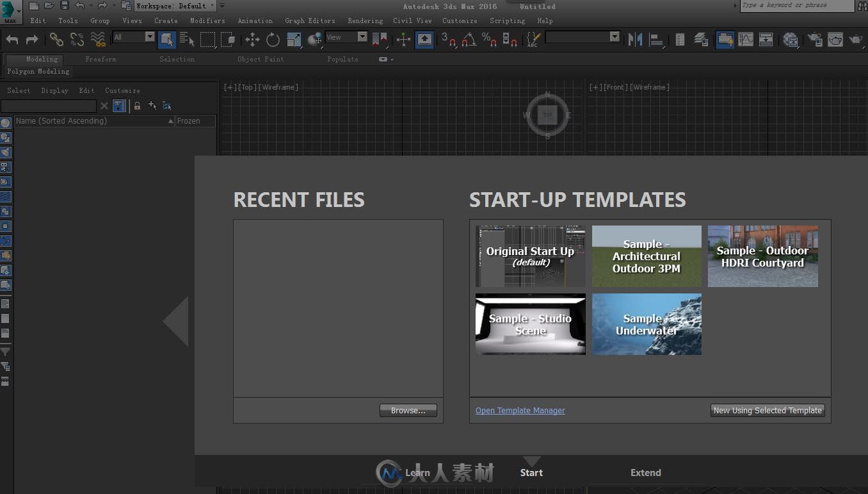Activate the Select Object tool
This screenshot has height=494, width=868.
[x=166, y=40]
